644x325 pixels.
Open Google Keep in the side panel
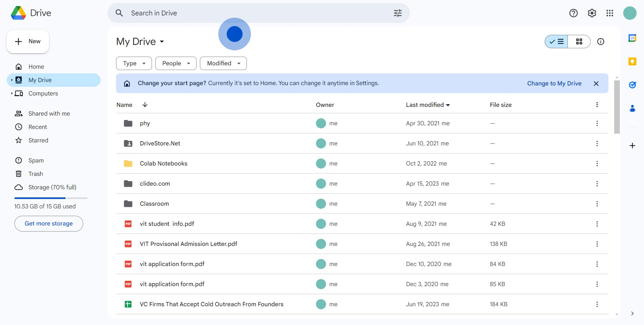pyautogui.click(x=632, y=62)
